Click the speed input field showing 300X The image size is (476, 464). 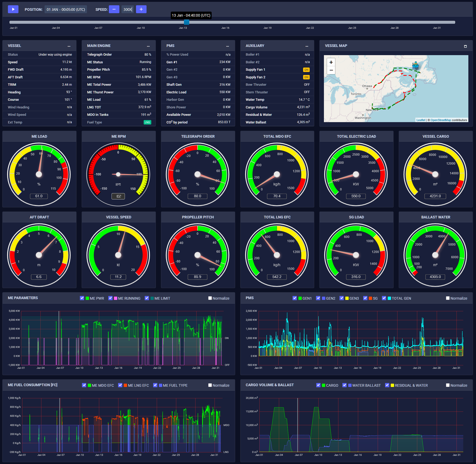point(128,9)
